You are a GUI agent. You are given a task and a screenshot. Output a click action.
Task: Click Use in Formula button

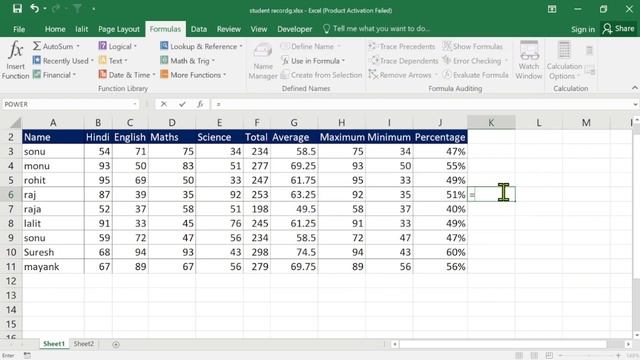(x=313, y=61)
